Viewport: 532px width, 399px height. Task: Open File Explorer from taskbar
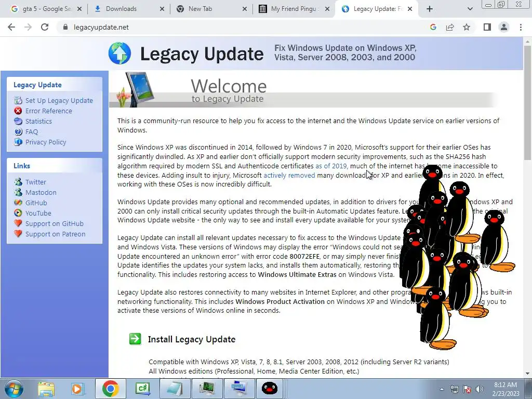click(x=46, y=389)
